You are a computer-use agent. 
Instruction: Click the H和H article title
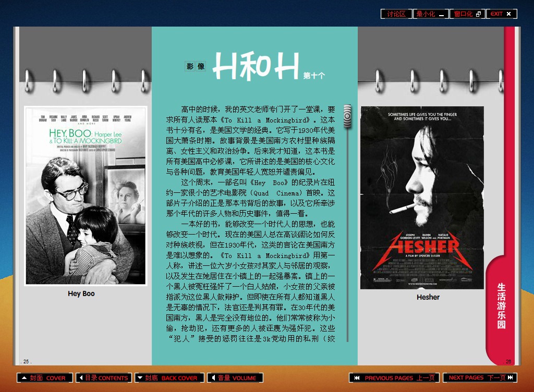tap(256, 65)
